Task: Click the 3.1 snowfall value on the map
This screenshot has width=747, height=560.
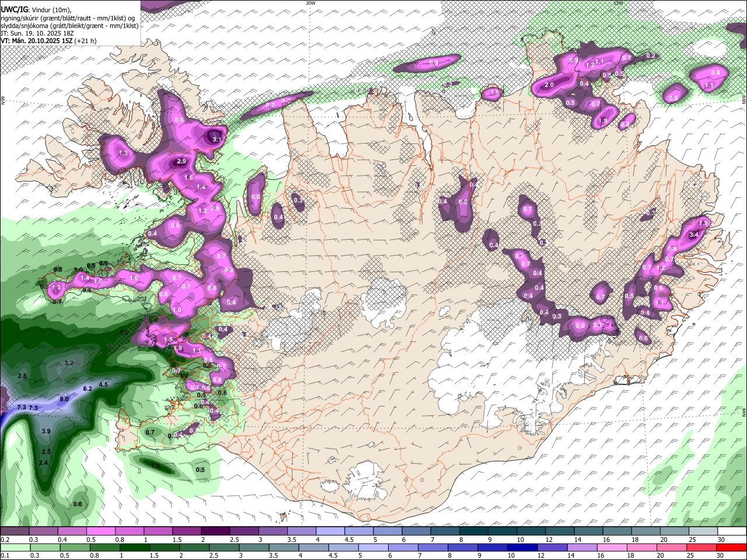Action: tap(217, 139)
